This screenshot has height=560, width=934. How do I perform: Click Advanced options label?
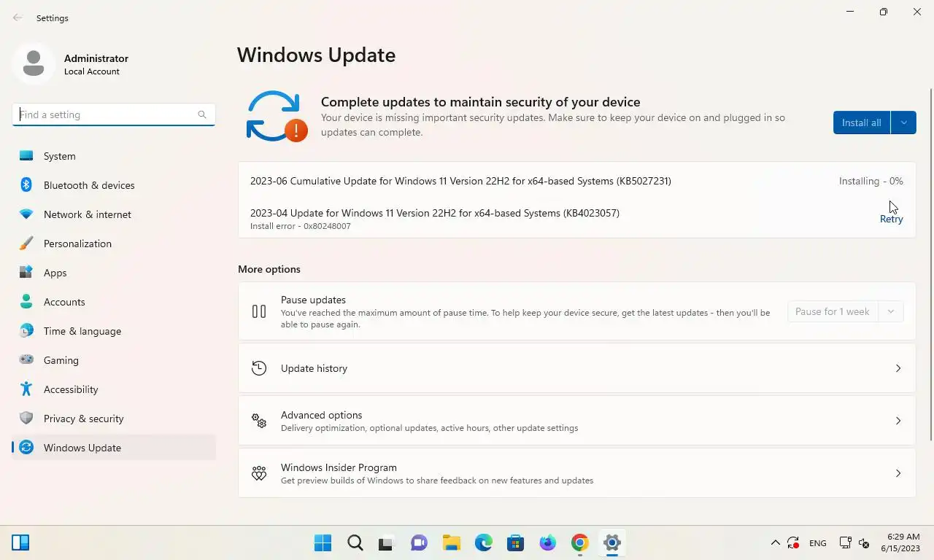[322, 415]
